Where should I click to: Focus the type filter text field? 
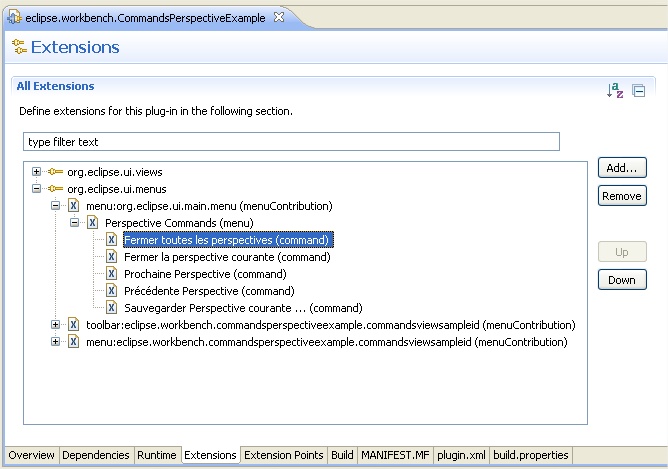point(291,142)
